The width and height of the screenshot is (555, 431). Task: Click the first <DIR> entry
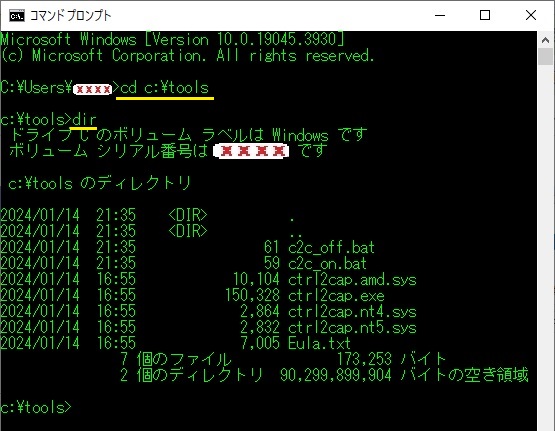(188, 215)
